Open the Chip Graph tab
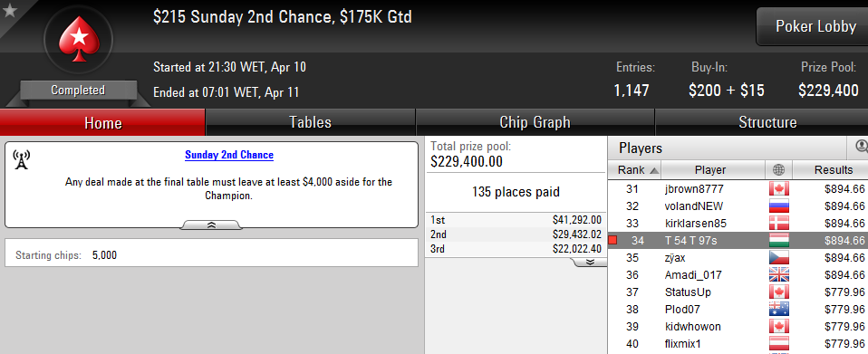This screenshot has height=354, width=868. [535, 122]
